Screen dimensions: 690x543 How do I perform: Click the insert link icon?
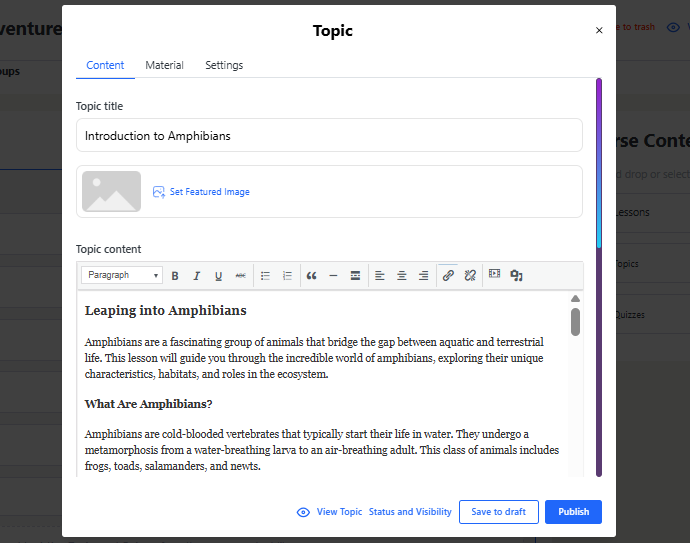[448, 275]
